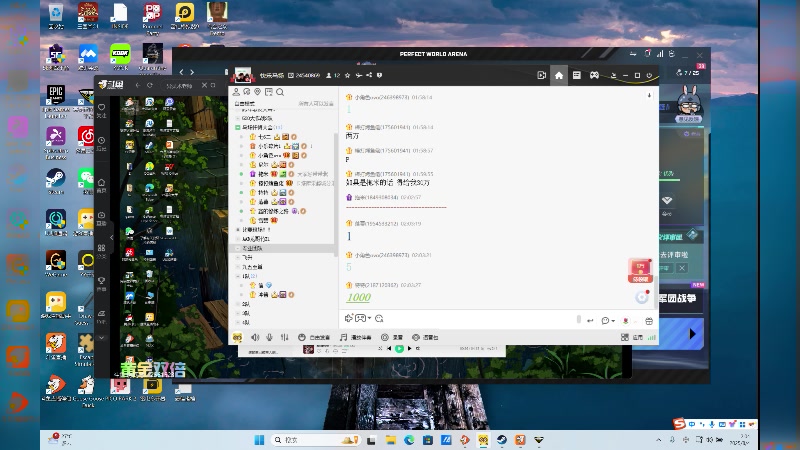Click the album art in music player
The height and width of the screenshot is (450, 800).
pyautogui.click(x=309, y=349)
